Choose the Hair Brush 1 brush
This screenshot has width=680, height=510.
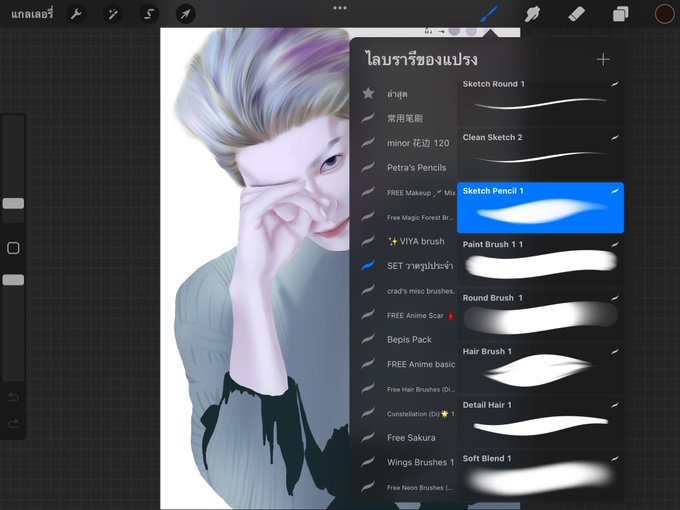click(x=540, y=368)
